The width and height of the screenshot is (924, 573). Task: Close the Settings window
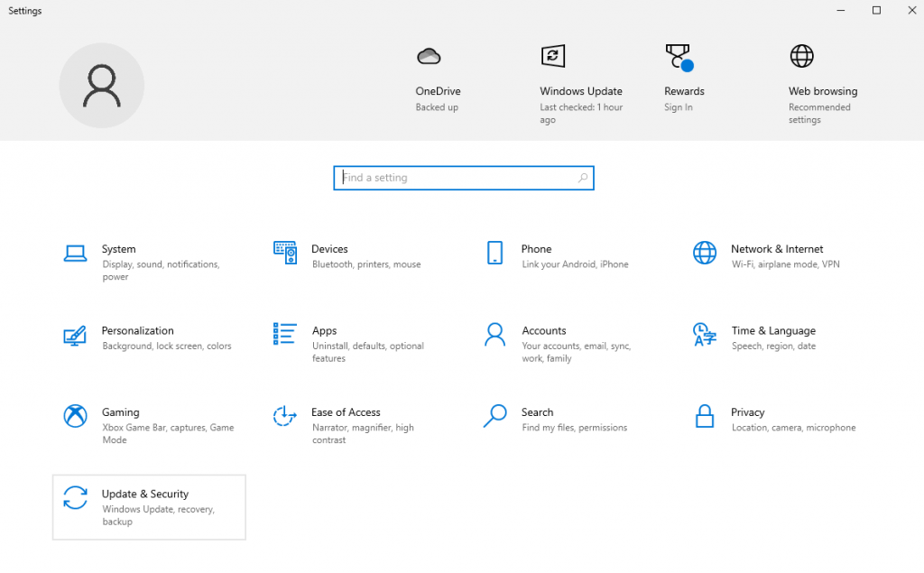911,11
